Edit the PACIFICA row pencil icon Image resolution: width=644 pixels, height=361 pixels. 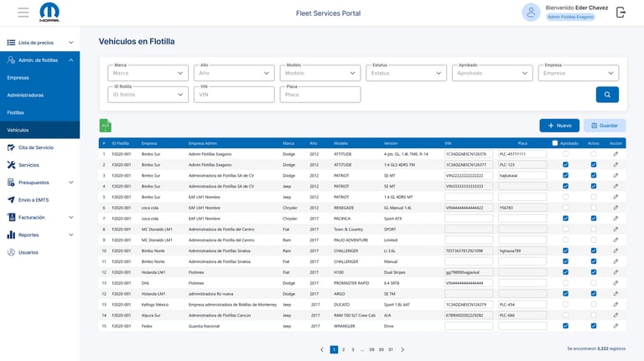click(x=615, y=219)
